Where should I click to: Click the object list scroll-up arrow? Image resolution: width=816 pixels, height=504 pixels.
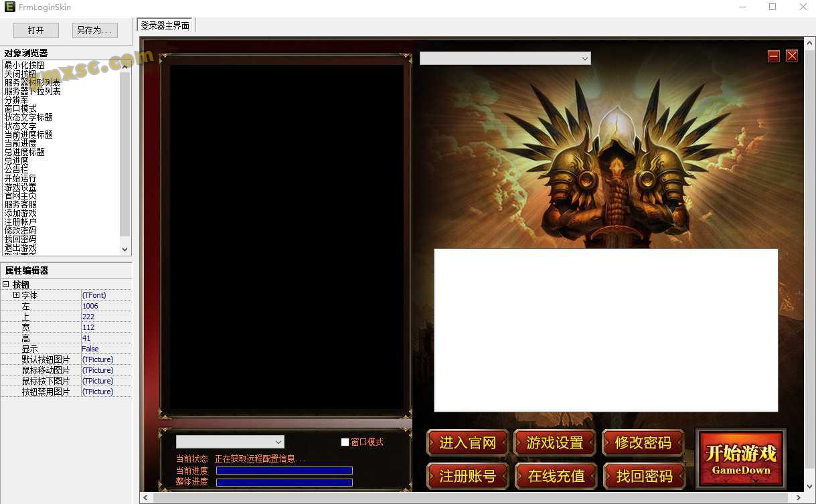click(x=125, y=66)
